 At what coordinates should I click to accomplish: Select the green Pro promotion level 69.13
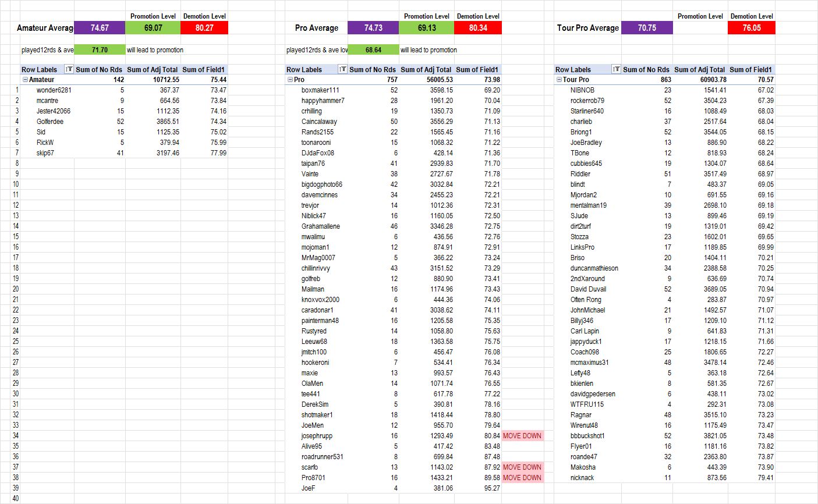tap(427, 28)
